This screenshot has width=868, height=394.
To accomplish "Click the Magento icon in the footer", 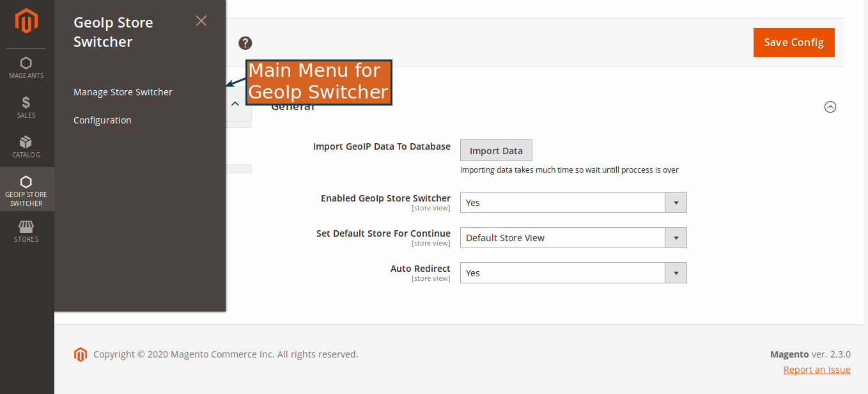I will (x=81, y=354).
